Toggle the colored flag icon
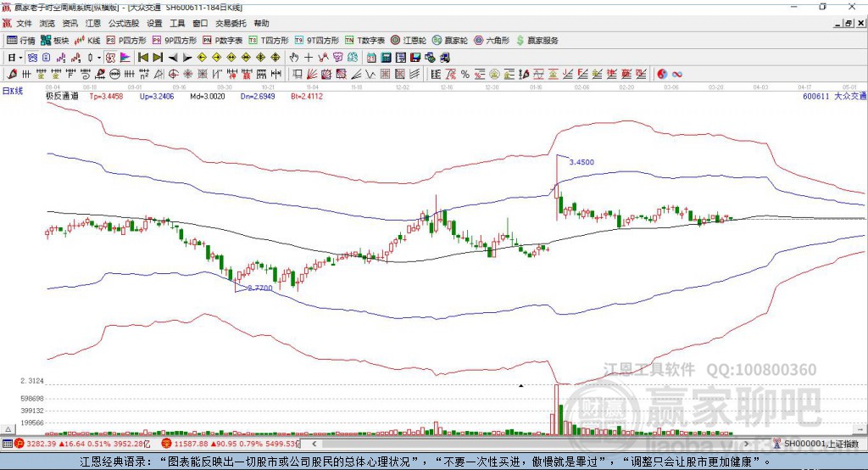The height and width of the screenshot is (470, 868). pos(125,58)
